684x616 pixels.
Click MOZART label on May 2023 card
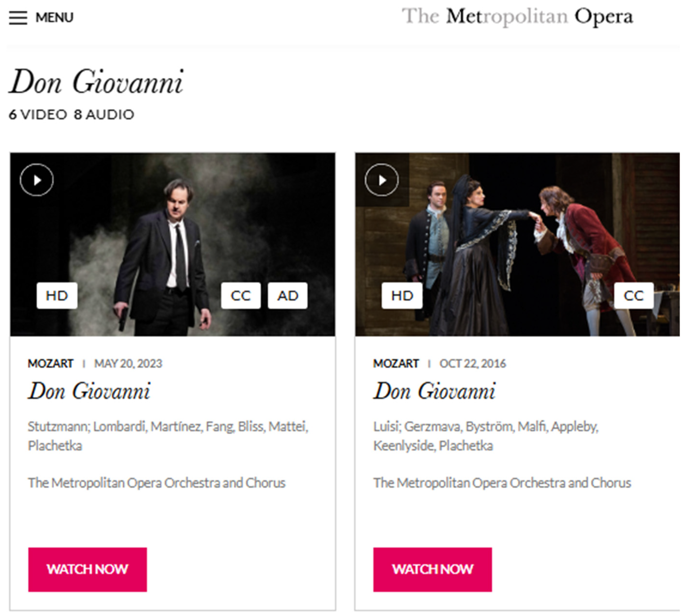coord(50,363)
